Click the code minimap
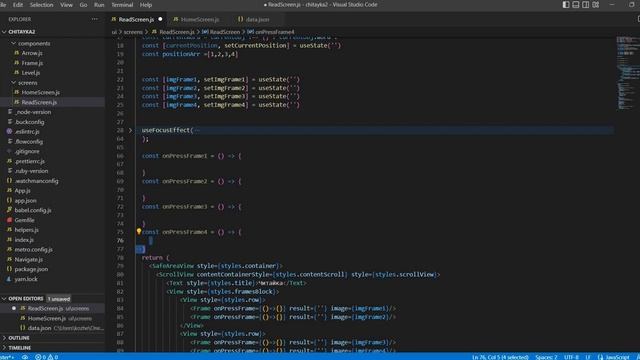Viewport: 640px width, 360px height. pos(627,73)
